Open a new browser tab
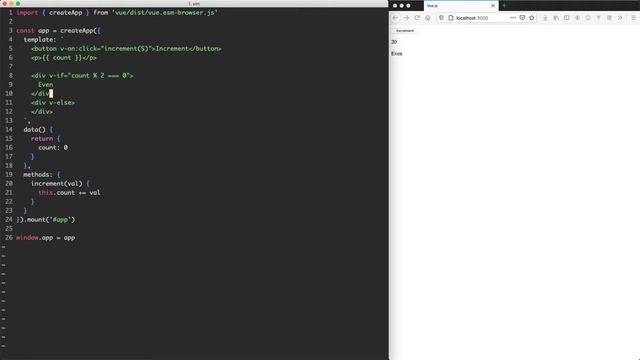The width and height of the screenshot is (640, 360). tap(504, 6)
